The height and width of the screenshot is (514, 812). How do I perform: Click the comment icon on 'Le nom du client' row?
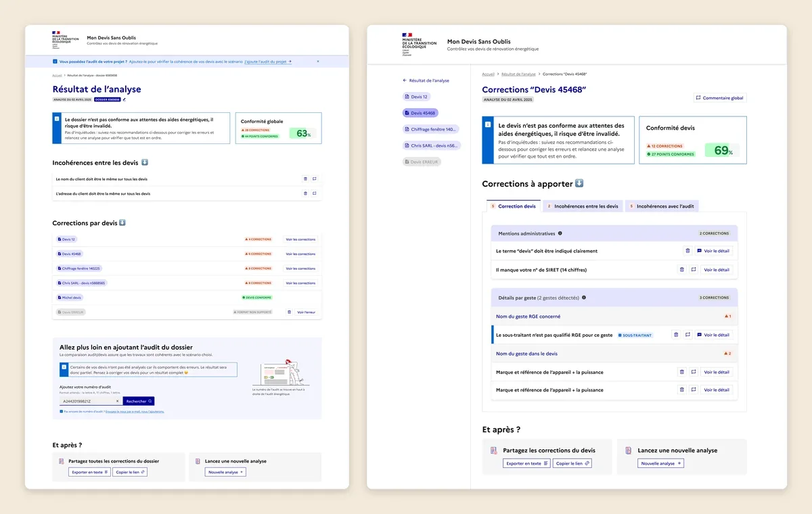(314, 179)
